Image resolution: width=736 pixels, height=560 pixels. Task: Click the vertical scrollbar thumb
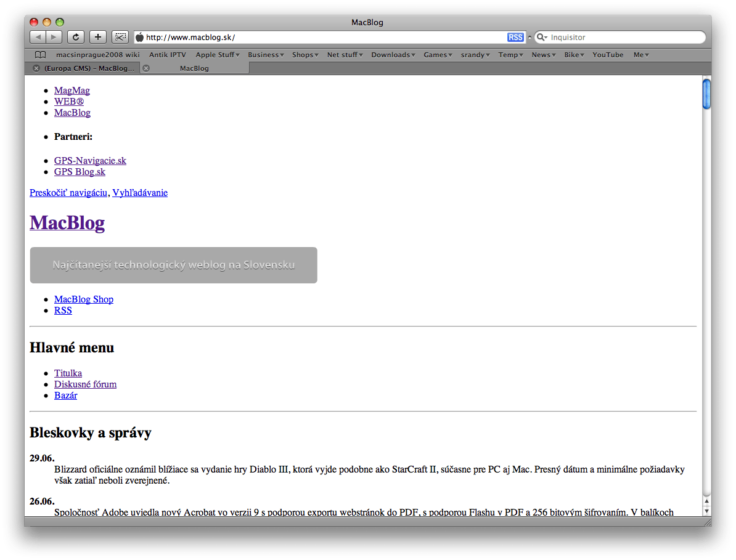tap(706, 94)
